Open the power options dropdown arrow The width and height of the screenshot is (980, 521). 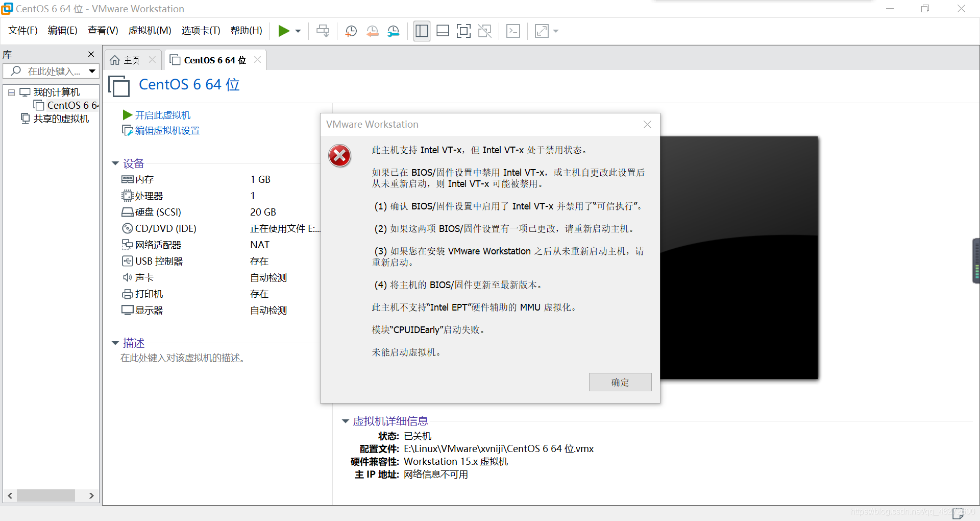click(x=298, y=31)
